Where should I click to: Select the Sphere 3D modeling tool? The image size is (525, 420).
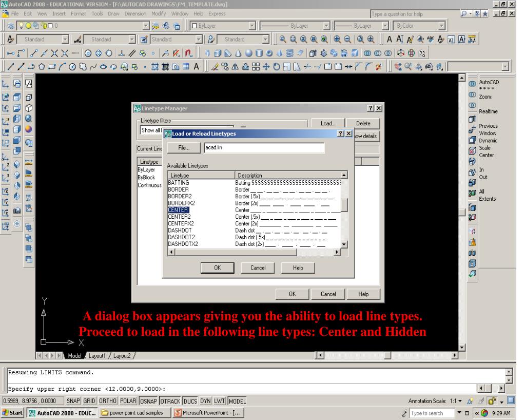click(x=248, y=53)
